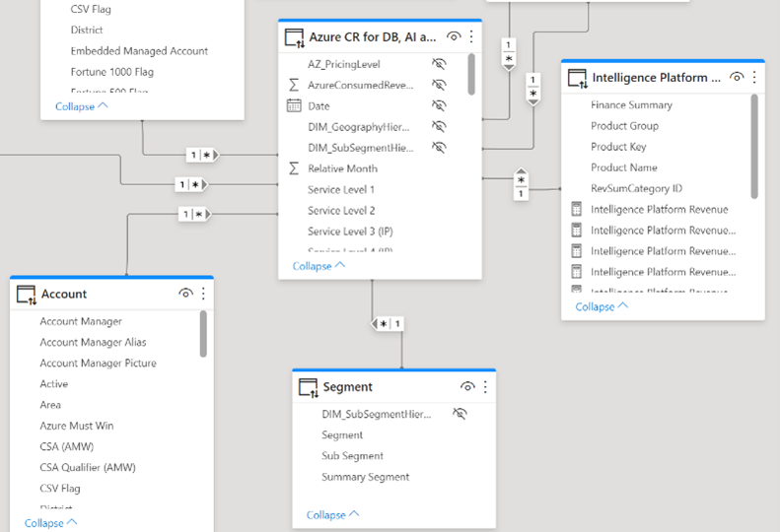Select the Area field in Account
This screenshot has width=780, height=532.
click(50, 405)
